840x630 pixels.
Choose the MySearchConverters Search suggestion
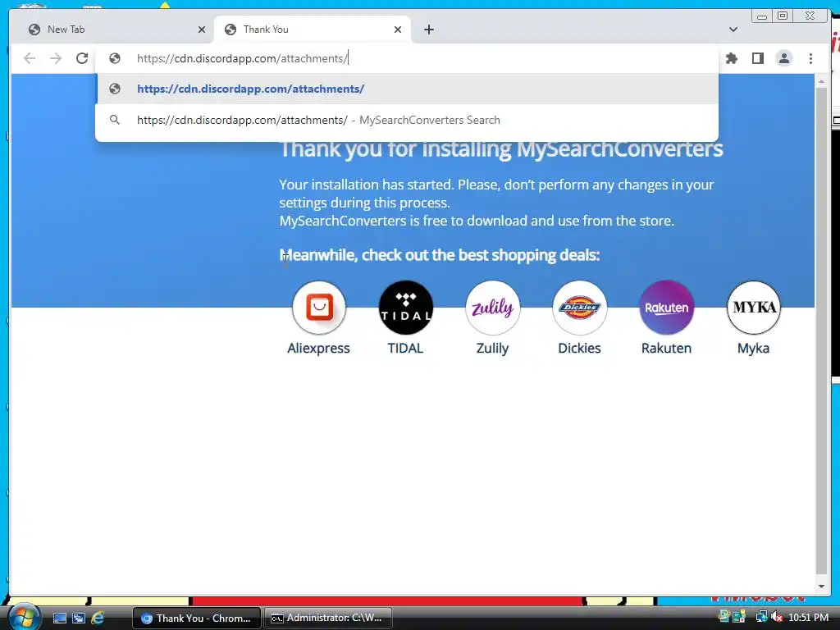click(407, 120)
